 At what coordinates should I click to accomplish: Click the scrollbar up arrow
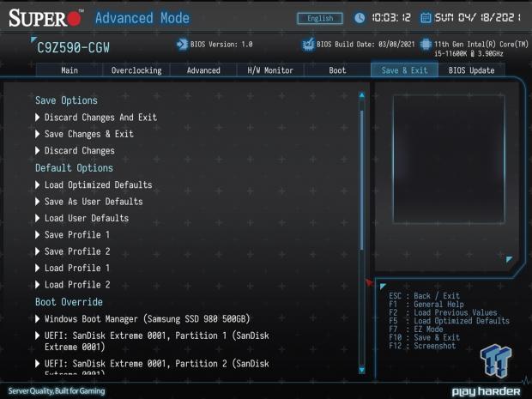362,95
